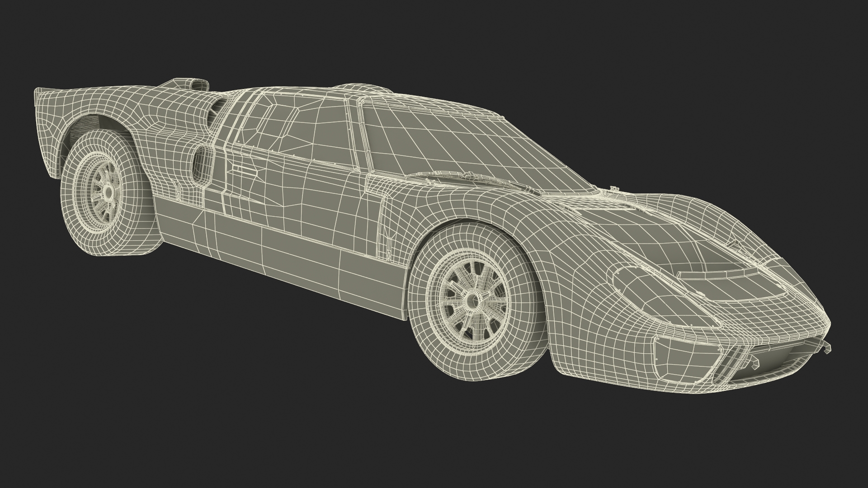
Task: Select the side rocker panel below door
Action: coord(280,258)
